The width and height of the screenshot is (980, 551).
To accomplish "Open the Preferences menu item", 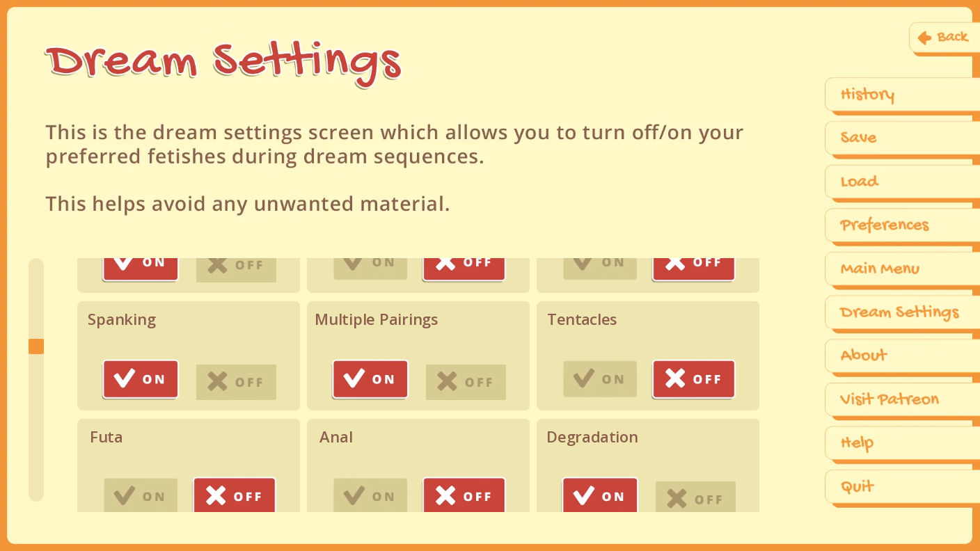I will (x=884, y=225).
